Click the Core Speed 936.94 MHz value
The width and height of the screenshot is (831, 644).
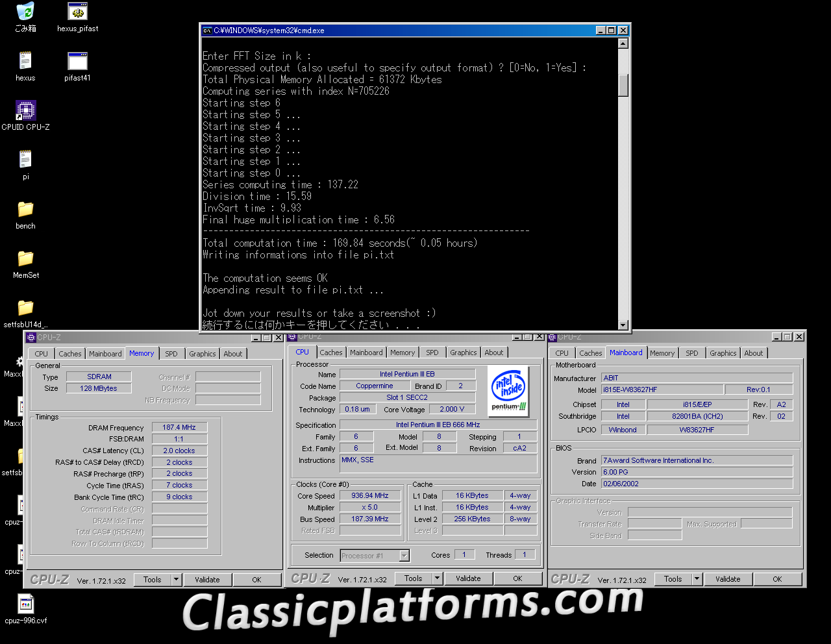(370, 496)
